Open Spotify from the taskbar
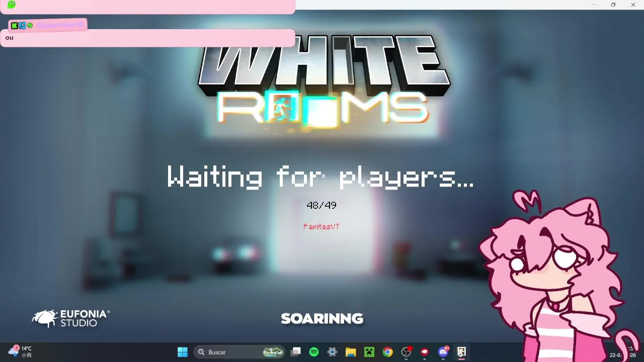The width and height of the screenshot is (644, 362). click(314, 352)
